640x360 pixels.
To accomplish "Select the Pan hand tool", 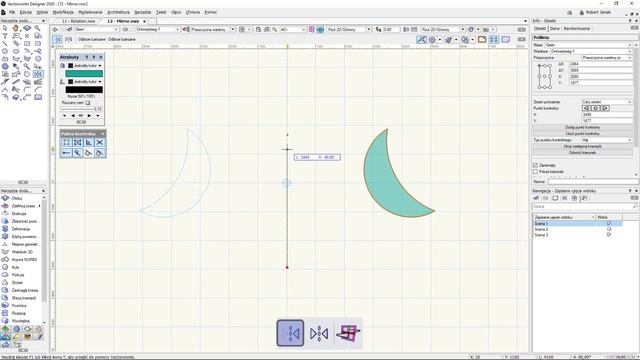I will (16, 28).
